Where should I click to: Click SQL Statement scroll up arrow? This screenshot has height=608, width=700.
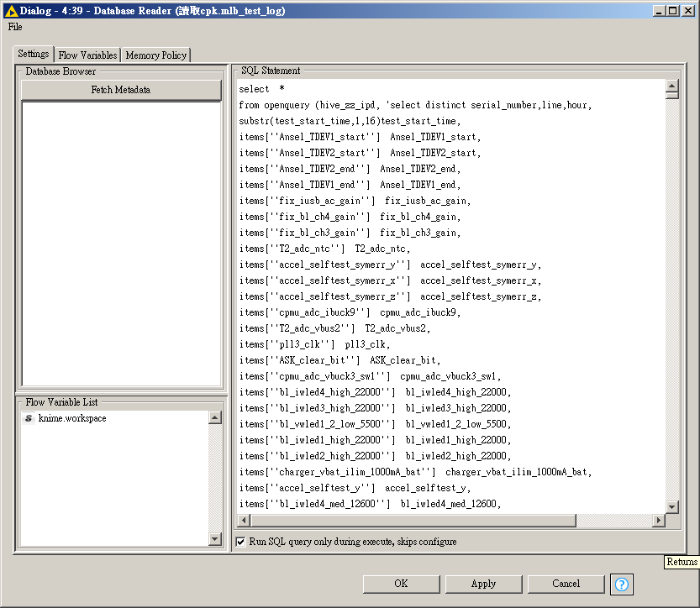[x=671, y=86]
